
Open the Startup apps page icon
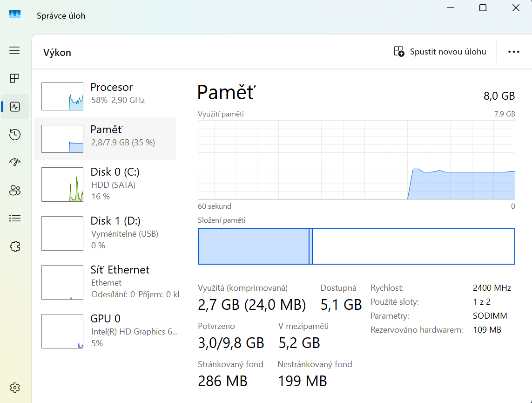click(15, 162)
